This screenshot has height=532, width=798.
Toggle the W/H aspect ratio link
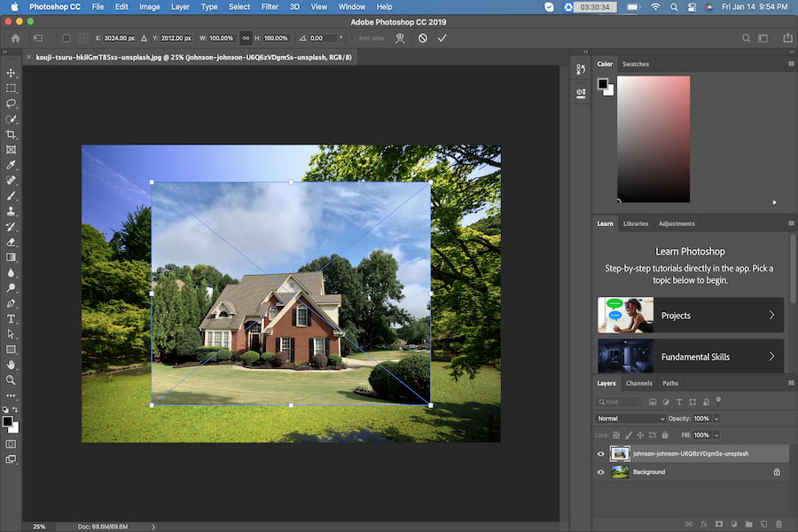(246, 38)
